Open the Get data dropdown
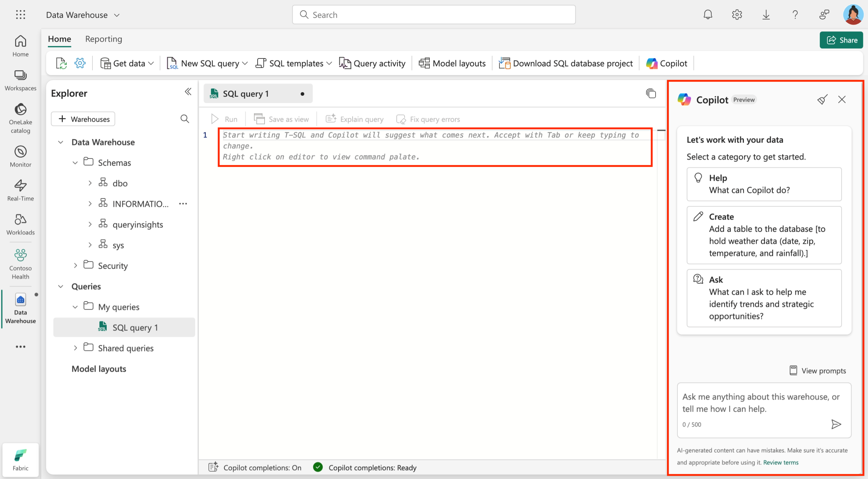The width and height of the screenshot is (868, 479). tap(127, 63)
